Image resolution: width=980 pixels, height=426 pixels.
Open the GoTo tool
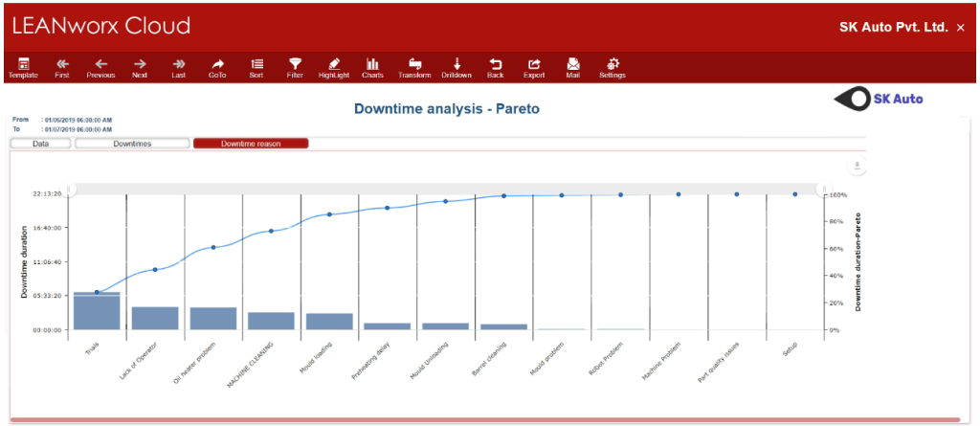pos(217,68)
